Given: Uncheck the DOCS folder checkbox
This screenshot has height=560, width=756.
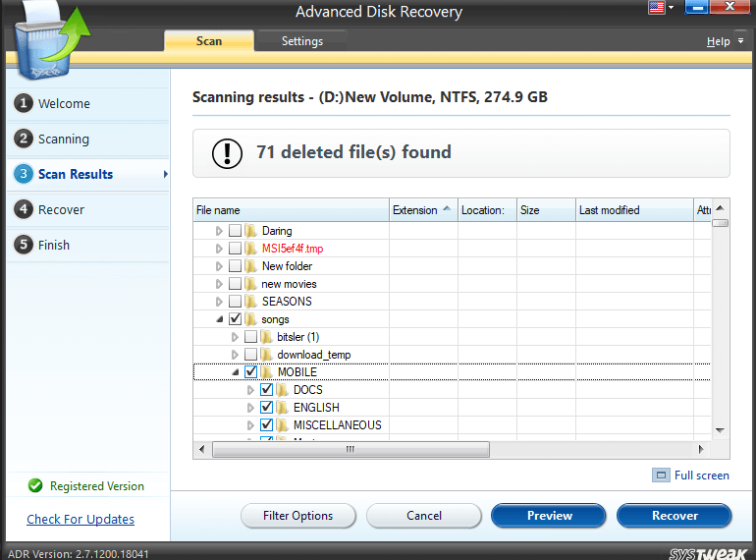Looking at the screenshot, I should (267, 390).
